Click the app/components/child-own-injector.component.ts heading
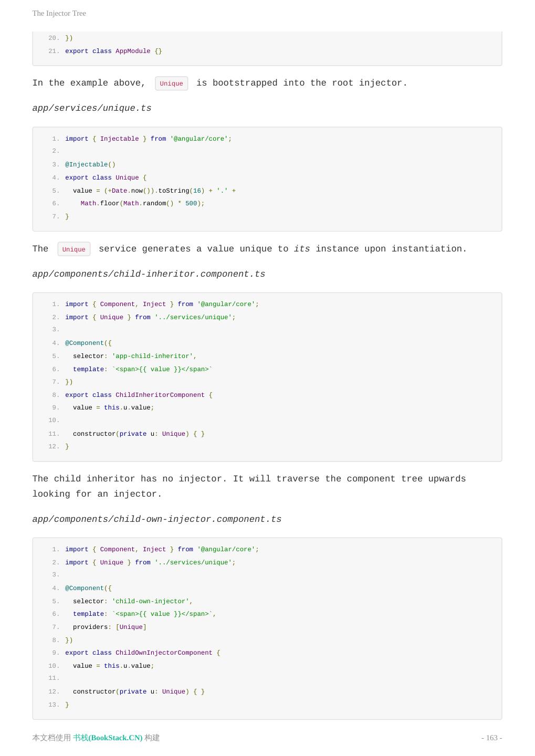 (x=156, y=519)
